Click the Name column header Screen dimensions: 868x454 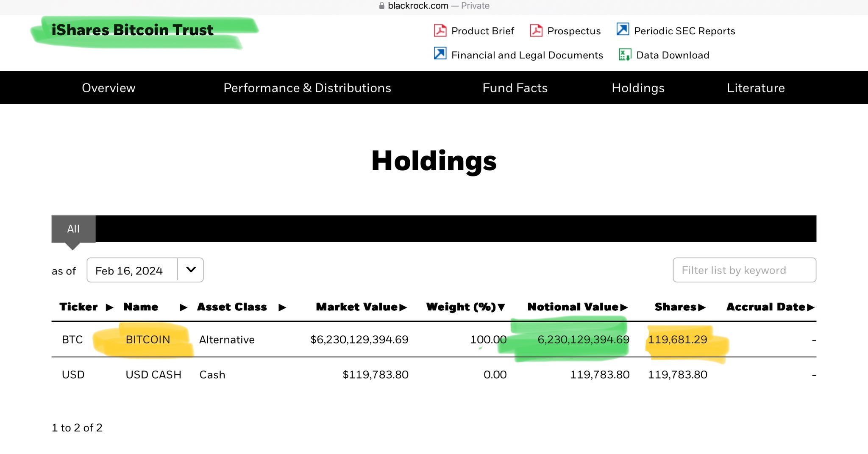point(141,307)
